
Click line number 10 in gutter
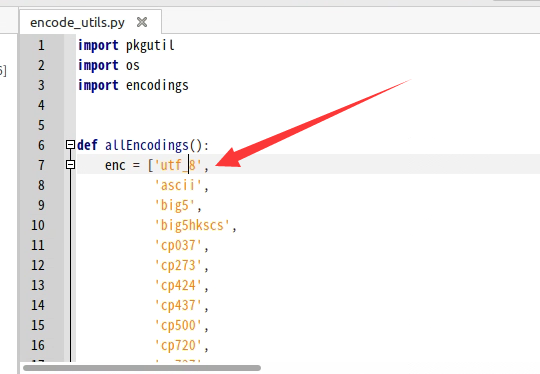pyautogui.click(x=38, y=225)
